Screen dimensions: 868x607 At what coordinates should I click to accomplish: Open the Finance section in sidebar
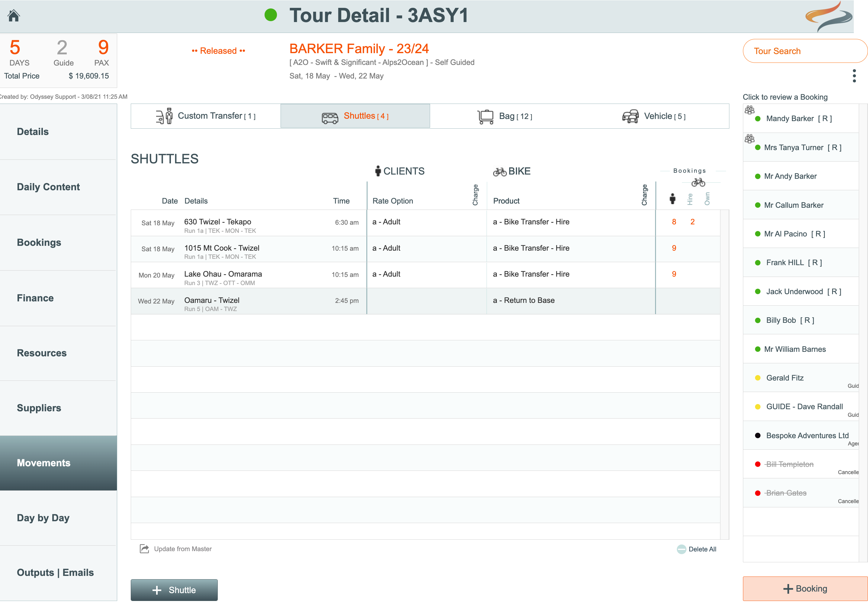(x=35, y=298)
